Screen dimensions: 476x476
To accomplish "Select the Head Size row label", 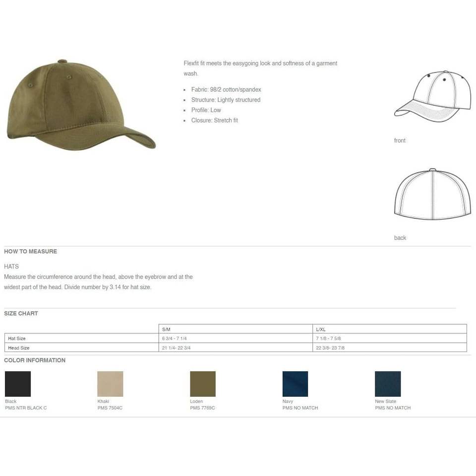I will pyautogui.click(x=19, y=348).
